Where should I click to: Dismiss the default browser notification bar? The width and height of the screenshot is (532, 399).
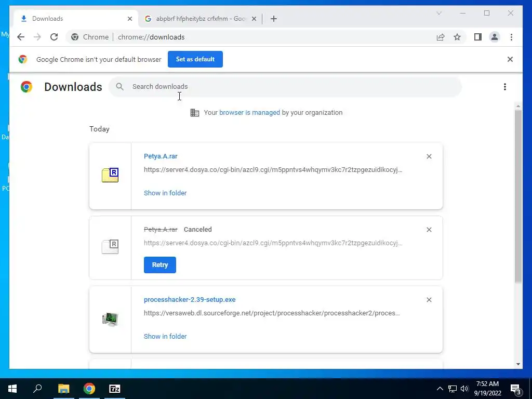click(510, 59)
